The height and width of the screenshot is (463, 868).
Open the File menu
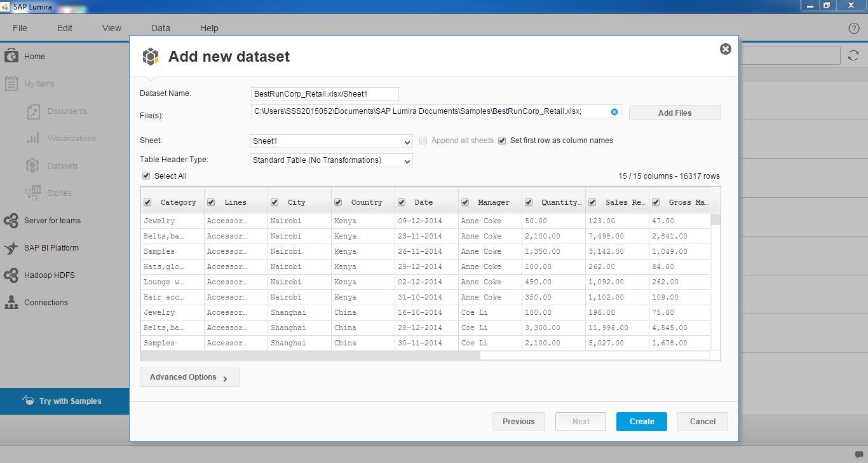point(20,28)
